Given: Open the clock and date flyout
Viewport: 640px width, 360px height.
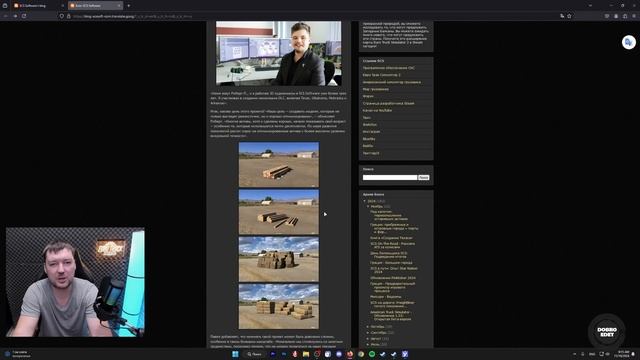Looking at the screenshot, I should click(x=623, y=354).
